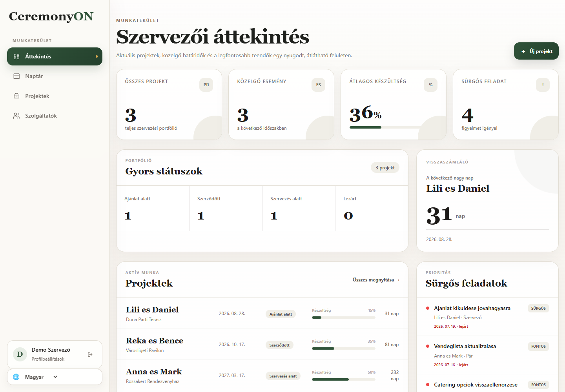Screen dimensions: 565x392
Task: Click the Sürgős feladat count 4
Action: [468, 115]
